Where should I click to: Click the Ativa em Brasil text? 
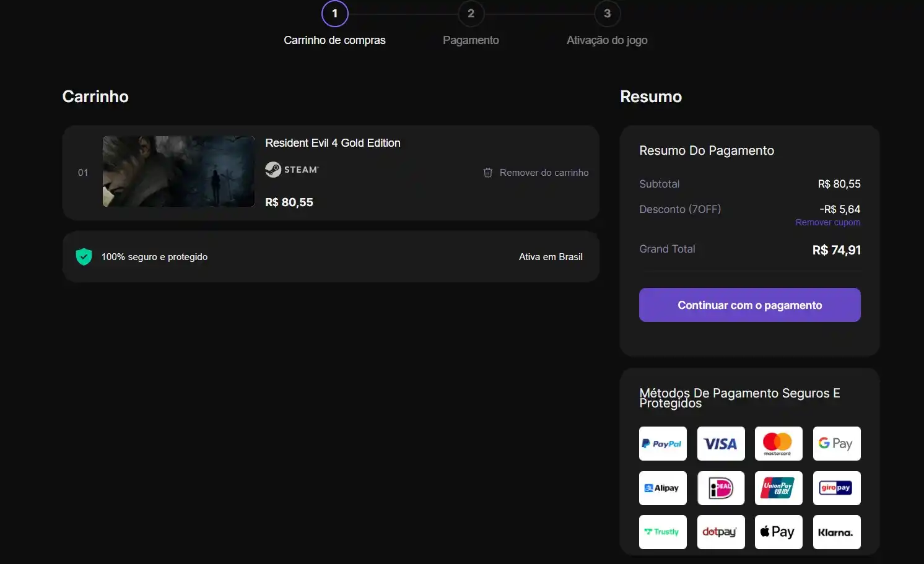(551, 257)
